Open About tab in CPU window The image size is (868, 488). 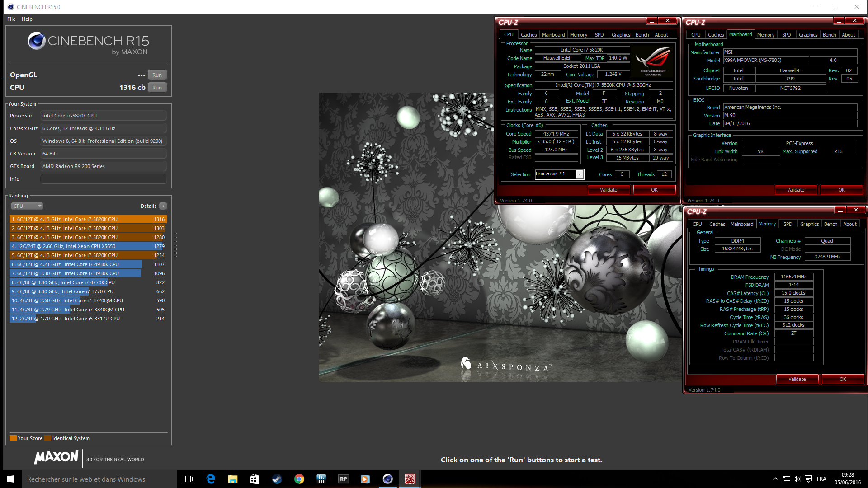tap(661, 35)
